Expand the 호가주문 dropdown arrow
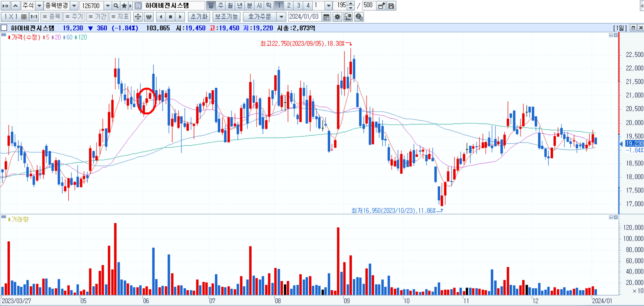The image size is (644, 306). pos(281,17)
